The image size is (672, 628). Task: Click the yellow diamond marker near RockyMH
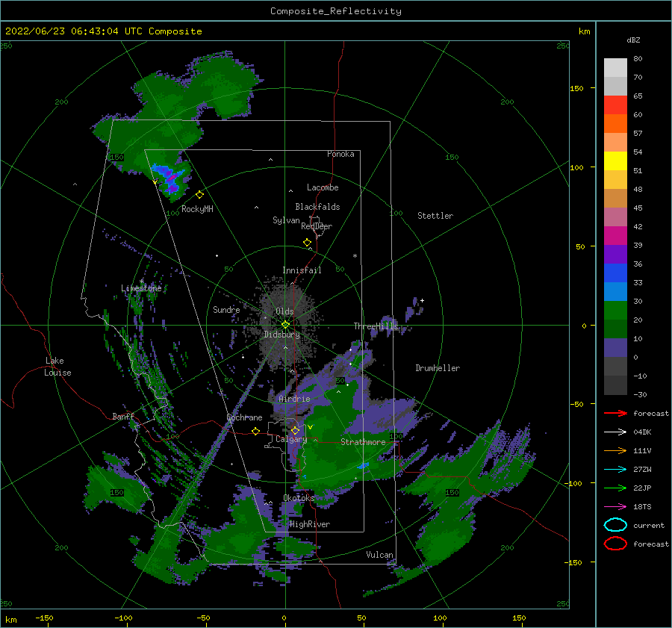click(x=199, y=195)
